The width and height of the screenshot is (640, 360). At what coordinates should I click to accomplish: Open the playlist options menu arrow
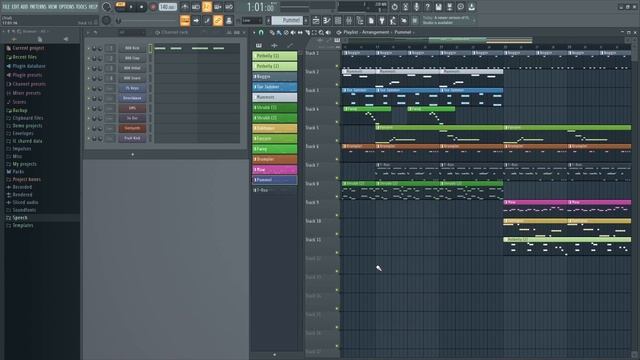(254, 32)
